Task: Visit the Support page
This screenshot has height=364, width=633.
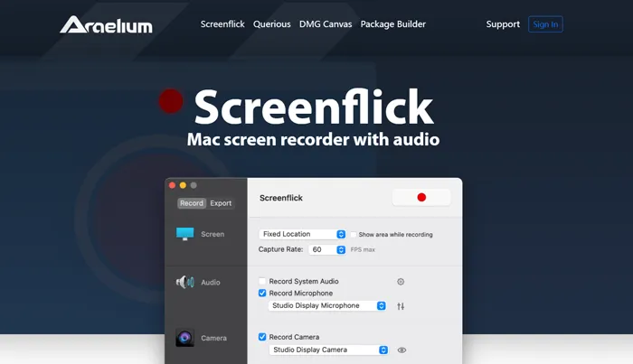Action: tap(503, 24)
